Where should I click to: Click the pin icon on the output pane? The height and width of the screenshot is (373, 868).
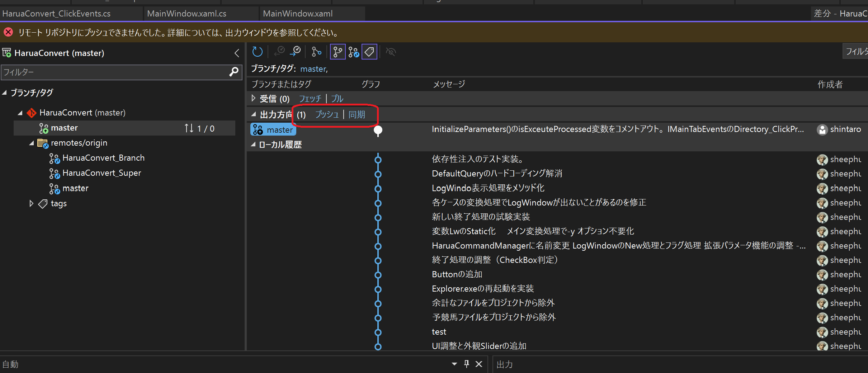(x=466, y=364)
